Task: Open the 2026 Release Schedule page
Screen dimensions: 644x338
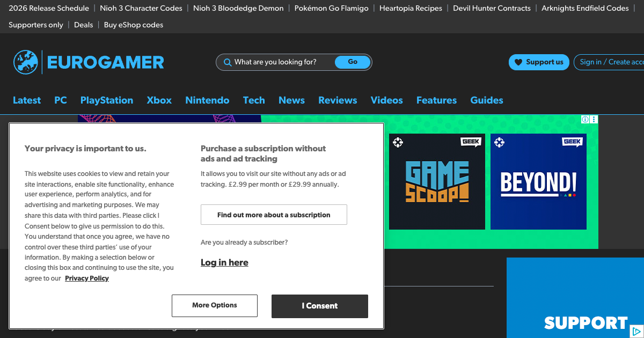Action: pos(49,8)
